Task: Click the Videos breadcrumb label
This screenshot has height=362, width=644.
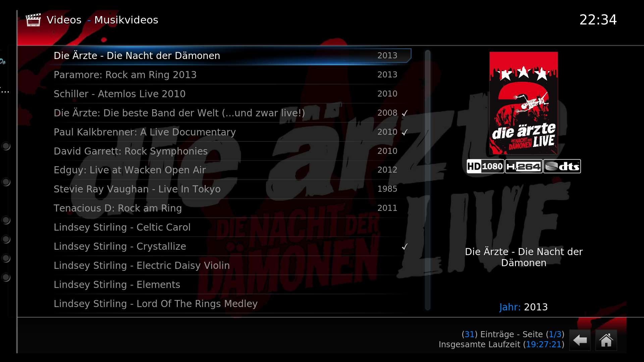Action: click(x=64, y=20)
